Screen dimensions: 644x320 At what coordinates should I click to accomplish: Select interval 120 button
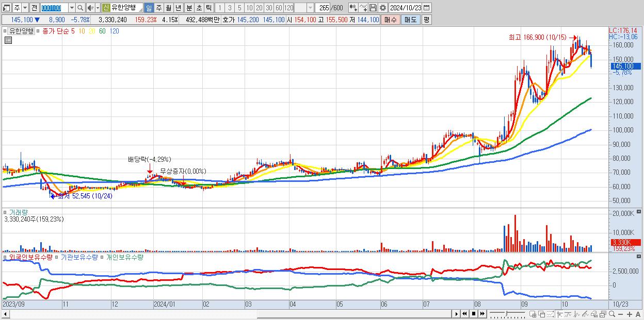tap(288, 8)
